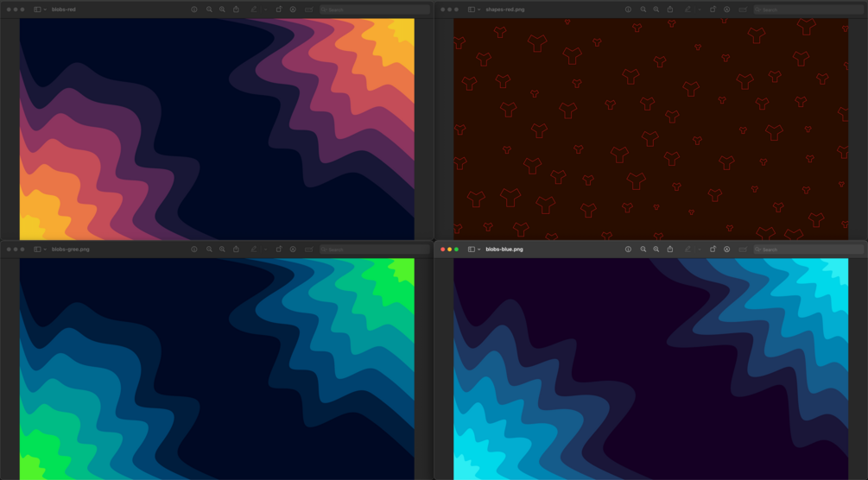Click the Search field in blobs-red window

pyautogui.click(x=375, y=9)
